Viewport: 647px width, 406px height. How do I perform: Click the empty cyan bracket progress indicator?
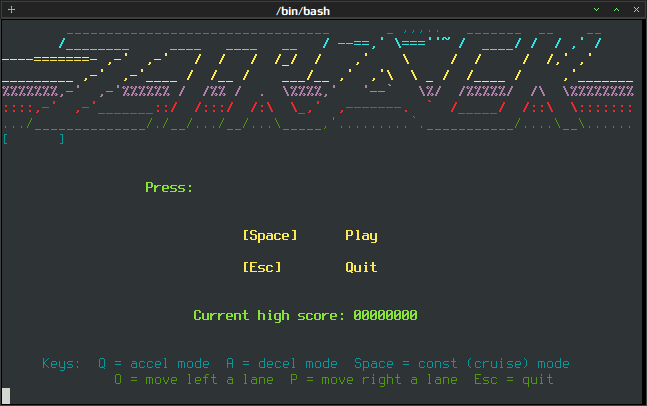[33, 139]
